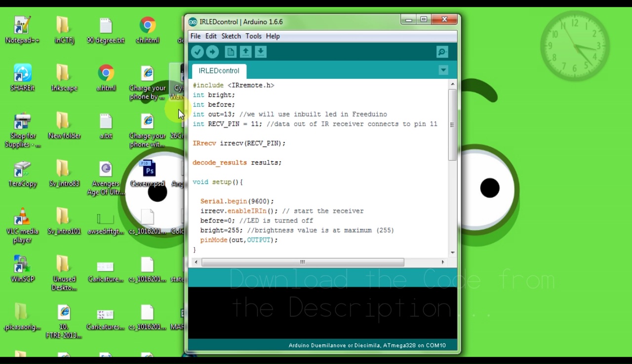Image resolution: width=632 pixels, height=364 pixels.
Task: Click the scroll-left arrow of code editor
Action: point(196,262)
